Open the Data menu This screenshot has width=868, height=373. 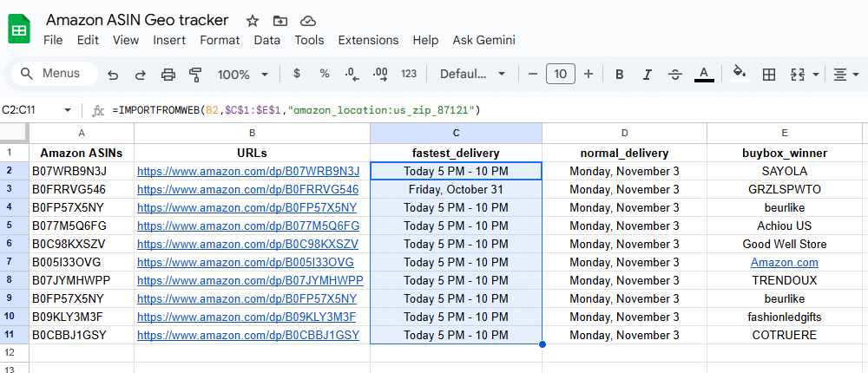click(266, 40)
